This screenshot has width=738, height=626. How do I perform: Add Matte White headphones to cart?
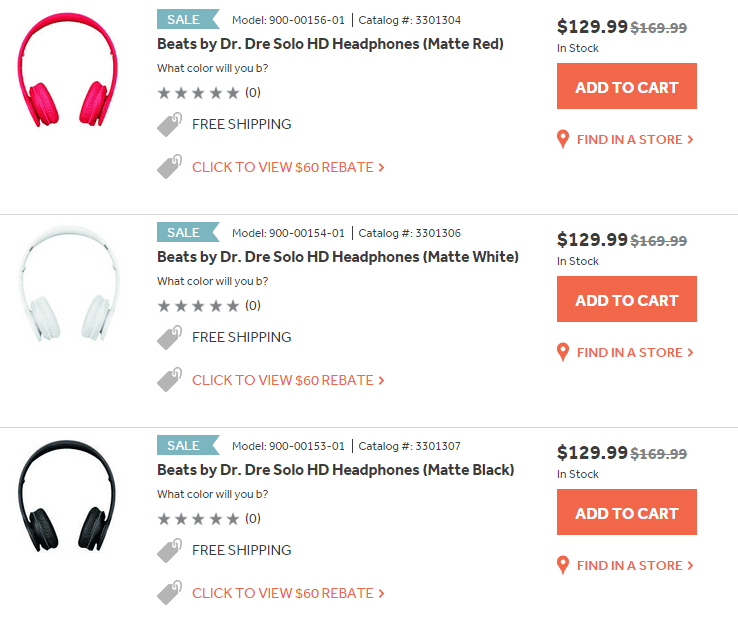[626, 299]
